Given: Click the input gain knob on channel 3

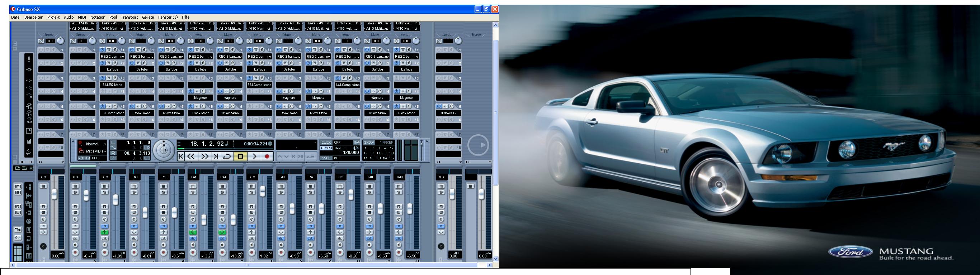Looking at the screenshot, I should 122,41.
